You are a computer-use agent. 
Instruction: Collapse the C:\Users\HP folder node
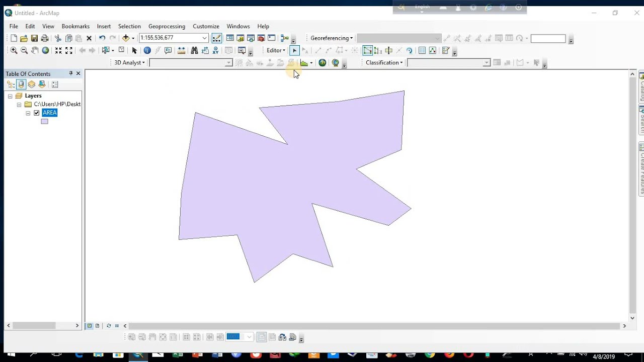19,105
